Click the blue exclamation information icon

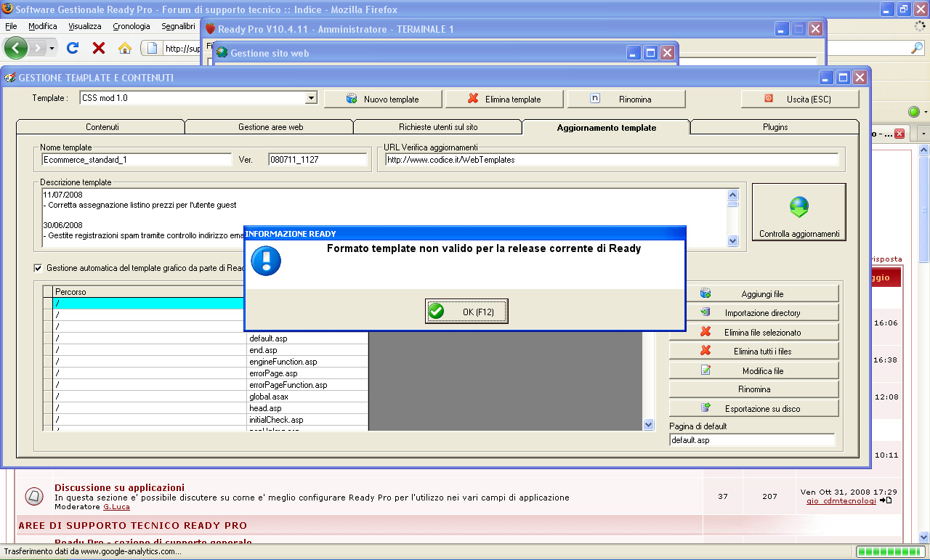pyautogui.click(x=266, y=261)
